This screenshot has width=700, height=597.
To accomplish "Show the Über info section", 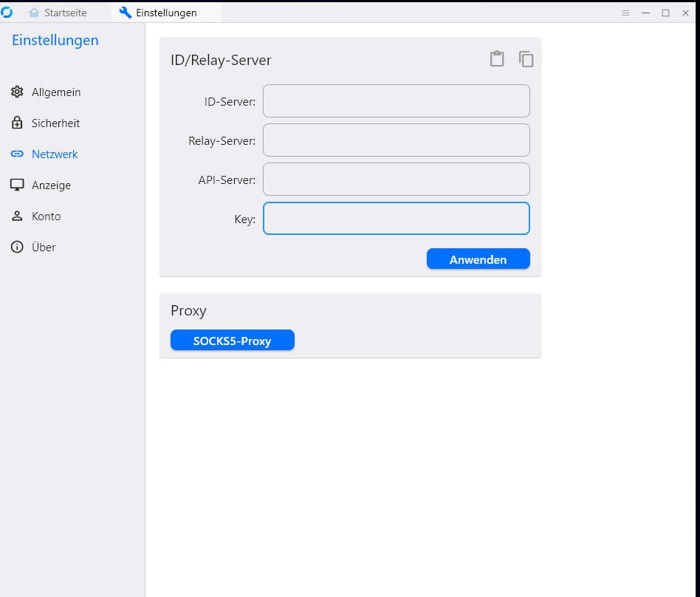I will (x=17, y=248).
